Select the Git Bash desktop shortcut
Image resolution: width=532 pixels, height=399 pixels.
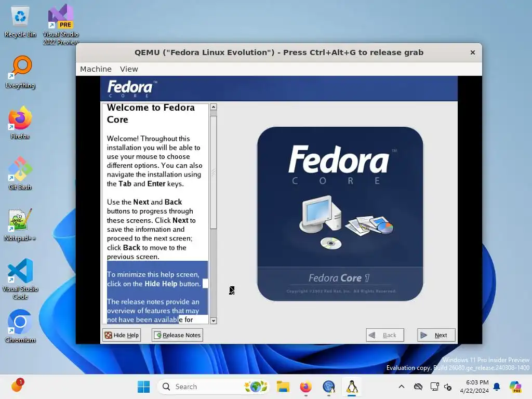(x=20, y=174)
